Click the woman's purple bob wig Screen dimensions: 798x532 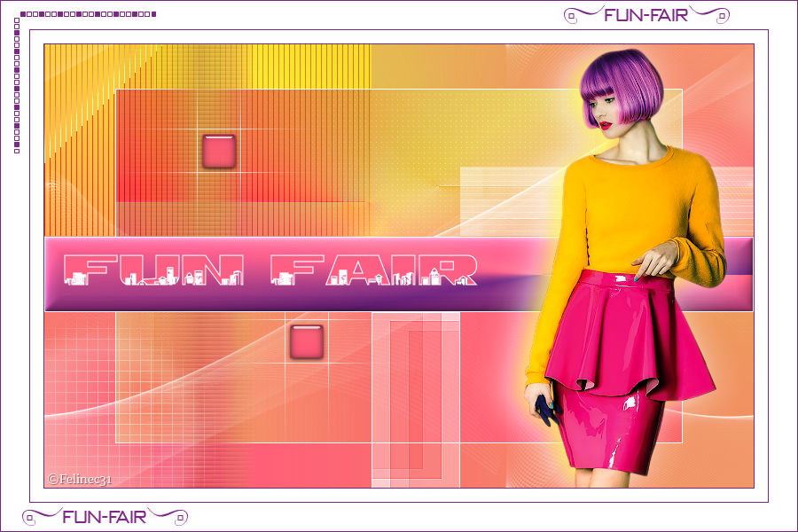(622, 87)
